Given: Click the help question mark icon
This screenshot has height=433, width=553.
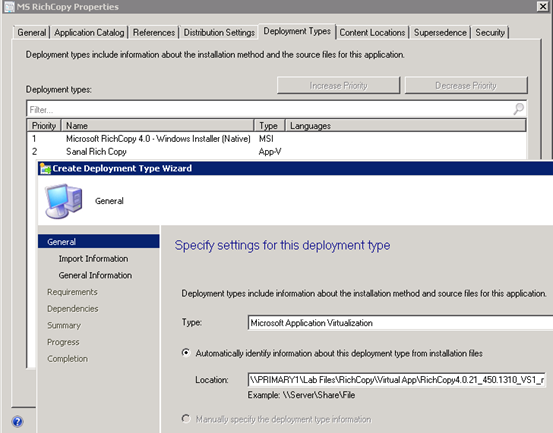Looking at the screenshot, I should point(17,421).
